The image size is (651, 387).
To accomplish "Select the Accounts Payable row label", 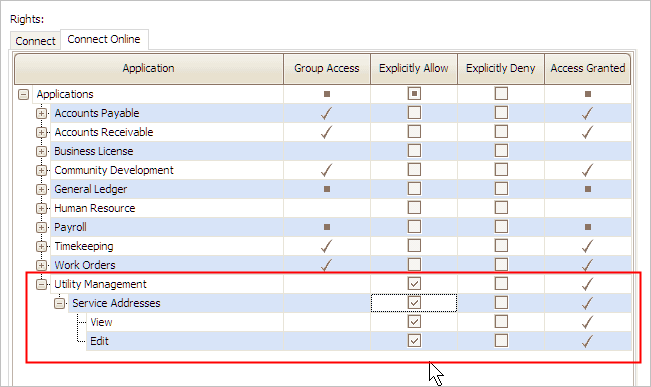I will point(97,113).
